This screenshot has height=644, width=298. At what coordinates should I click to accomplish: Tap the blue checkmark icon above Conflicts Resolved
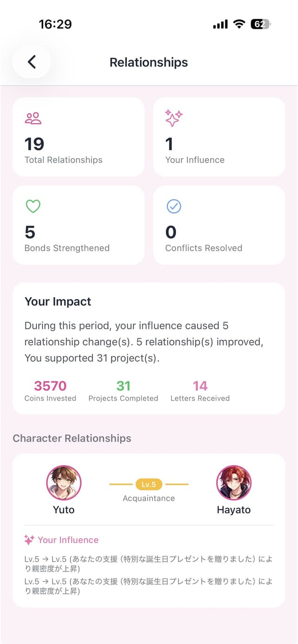[173, 206]
